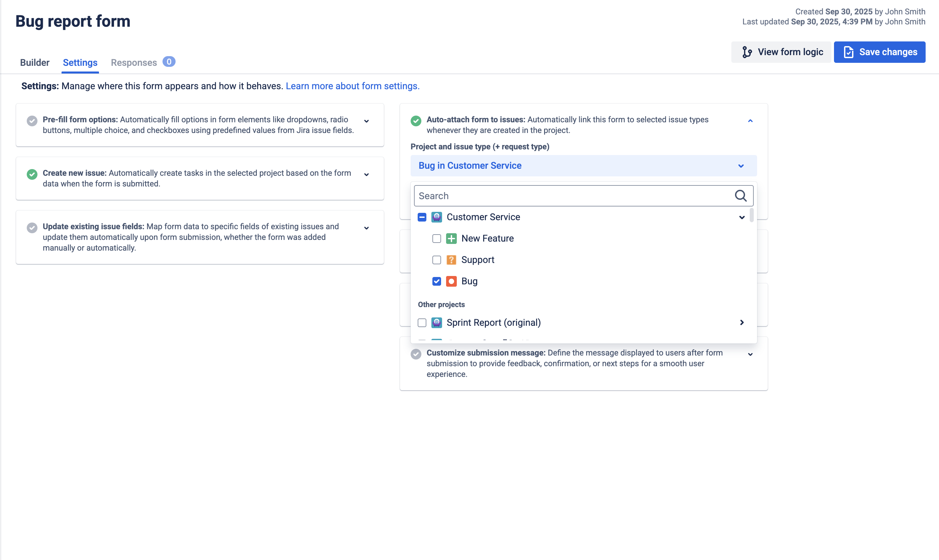Click the orange Support issue type icon
The image size is (939, 560).
(451, 260)
